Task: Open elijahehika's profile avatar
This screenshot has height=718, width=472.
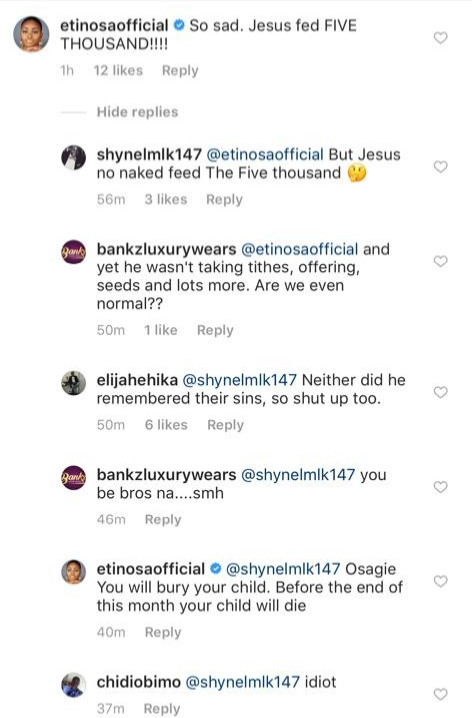Action: (73, 383)
